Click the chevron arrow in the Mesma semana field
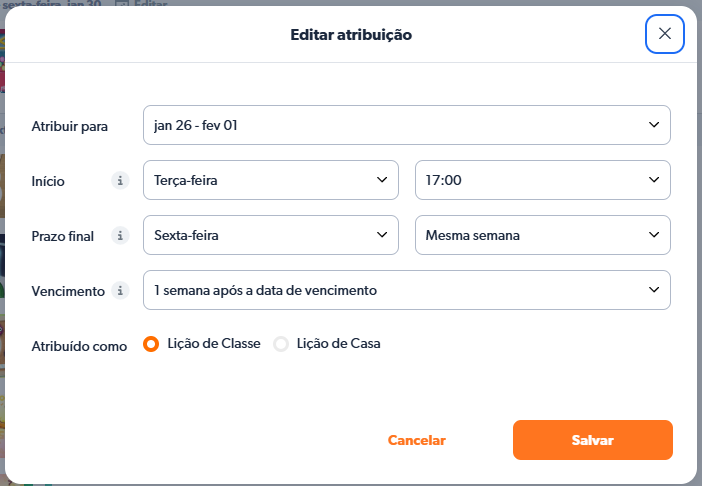The height and width of the screenshot is (486, 702). (654, 235)
